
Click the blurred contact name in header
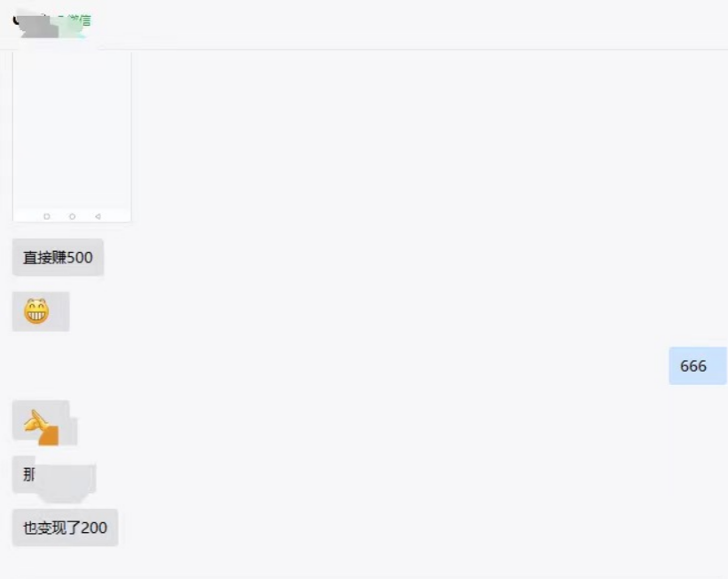pos(51,26)
